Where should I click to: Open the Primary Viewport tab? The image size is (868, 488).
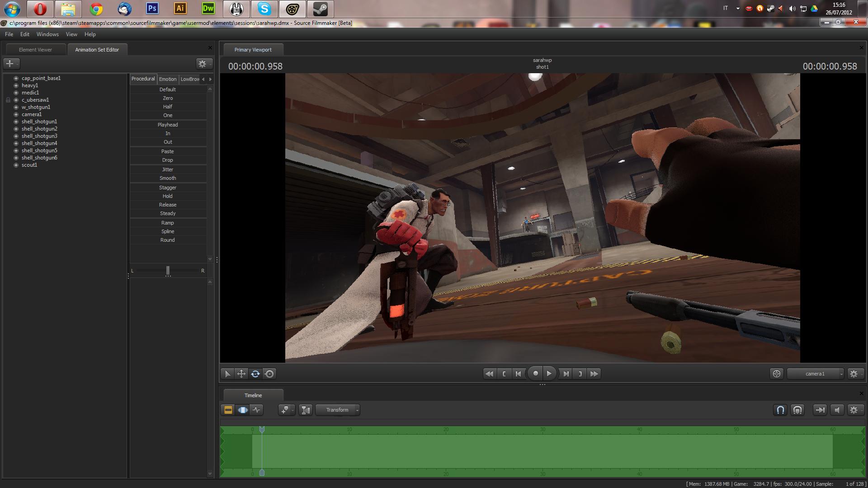point(253,50)
